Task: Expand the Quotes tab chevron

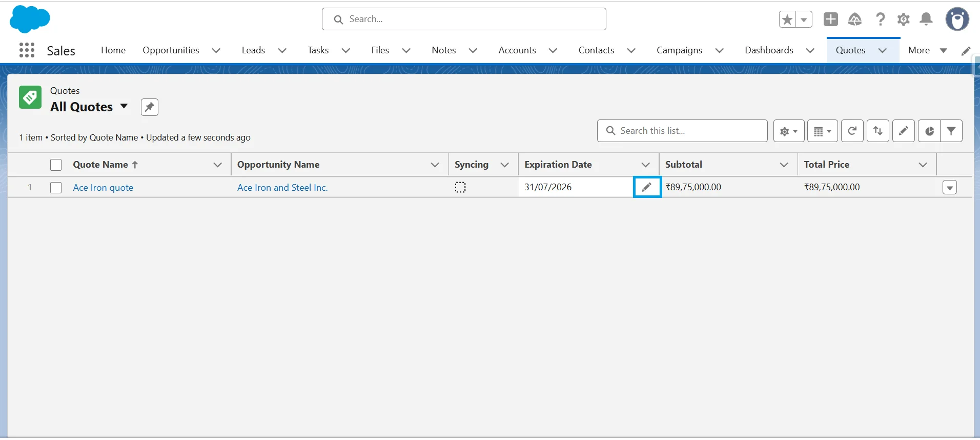Action: [x=883, y=50]
